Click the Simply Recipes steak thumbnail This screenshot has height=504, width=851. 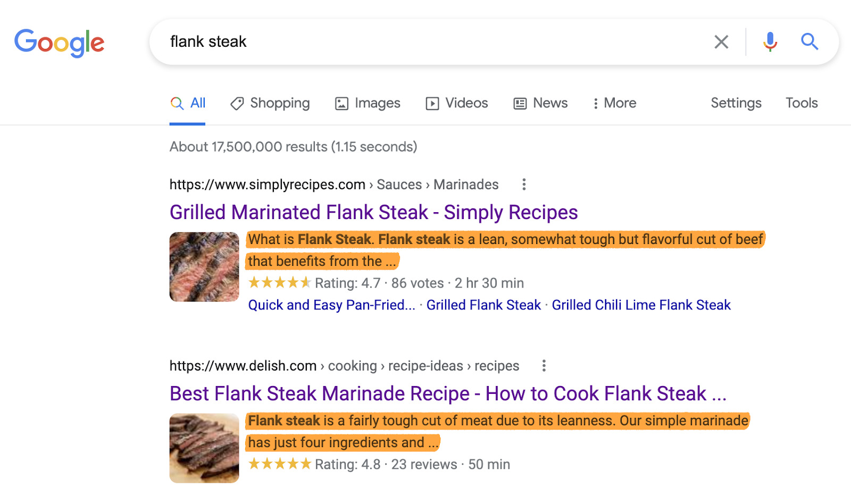pos(204,267)
